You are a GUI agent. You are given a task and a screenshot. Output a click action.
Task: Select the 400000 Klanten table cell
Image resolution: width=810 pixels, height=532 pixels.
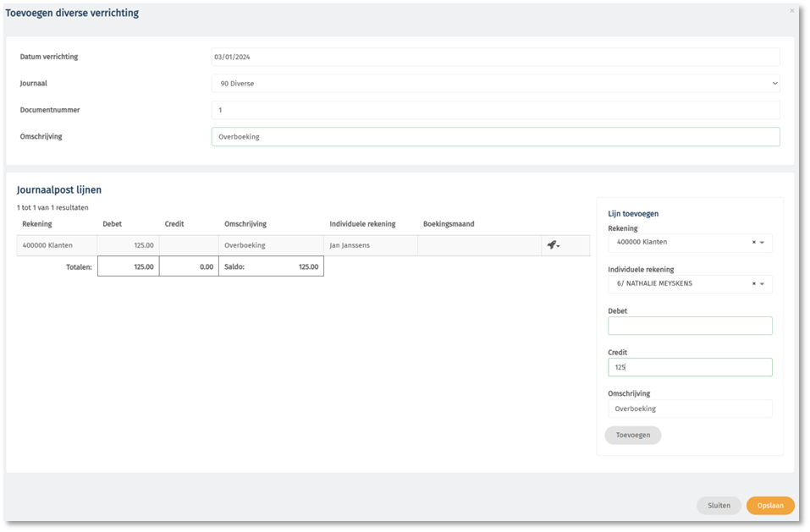pyautogui.click(x=57, y=245)
